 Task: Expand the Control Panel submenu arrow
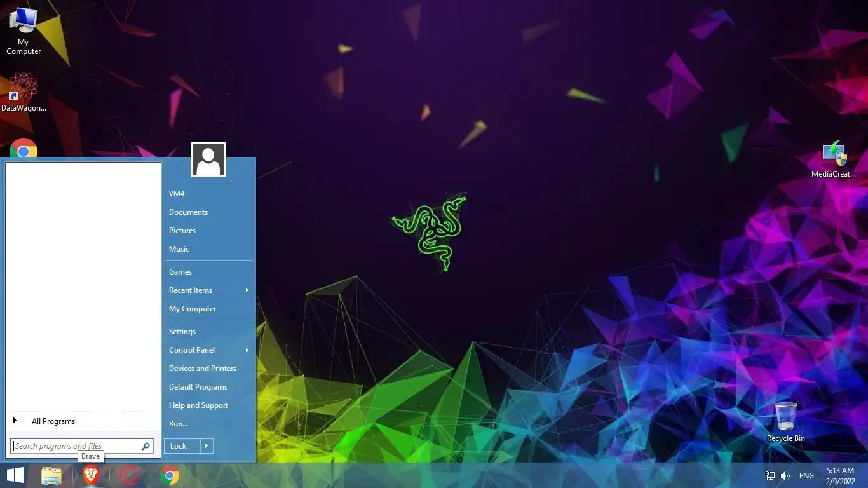(x=247, y=350)
